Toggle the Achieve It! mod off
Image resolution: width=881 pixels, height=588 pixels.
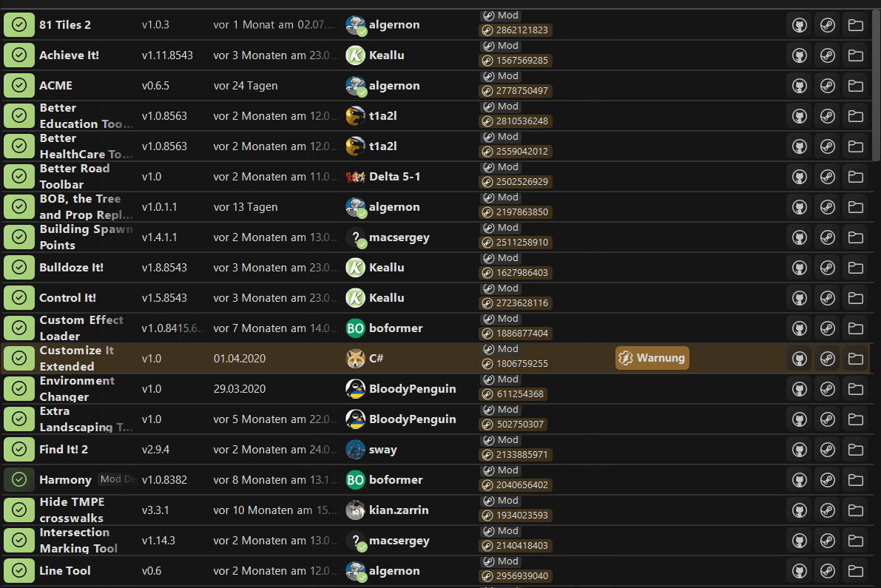[x=19, y=55]
